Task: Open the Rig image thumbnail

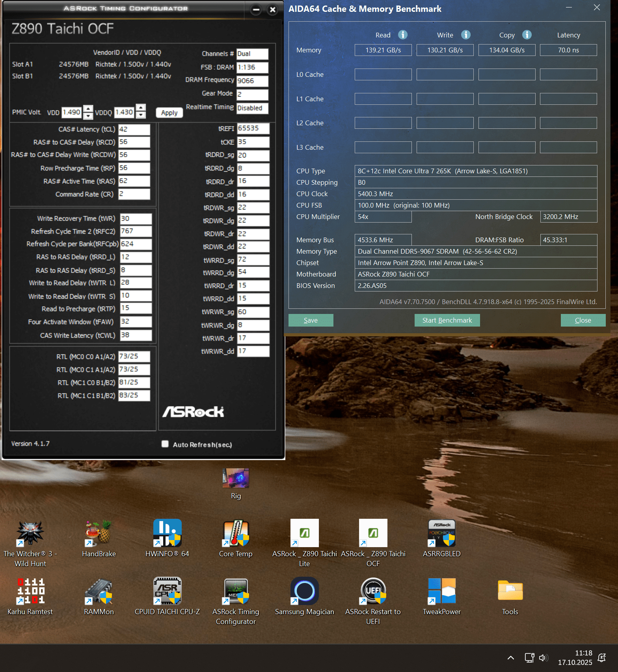Action: (236, 484)
